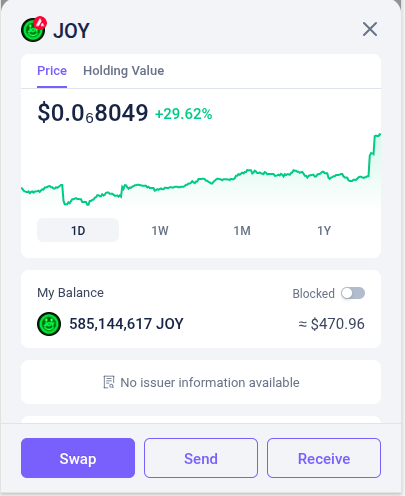The width and height of the screenshot is (405, 496).
Task: Click the ≈ $470.96 fiat value
Action: (x=331, y=324)
